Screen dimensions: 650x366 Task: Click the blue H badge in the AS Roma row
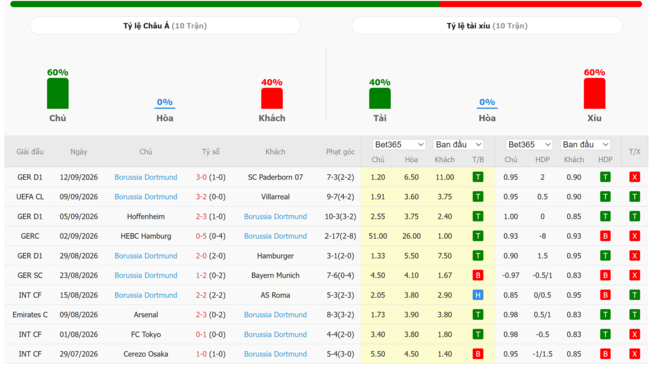478,295
